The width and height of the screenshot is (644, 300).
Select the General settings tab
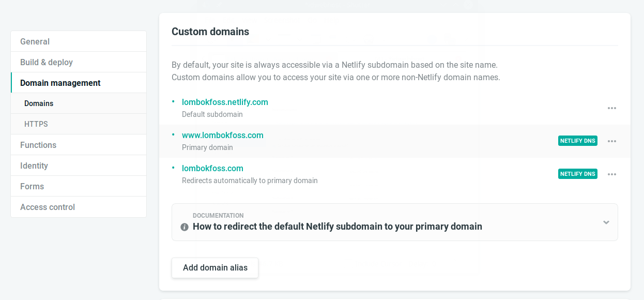pyautogui.click(x=34, y=41)
